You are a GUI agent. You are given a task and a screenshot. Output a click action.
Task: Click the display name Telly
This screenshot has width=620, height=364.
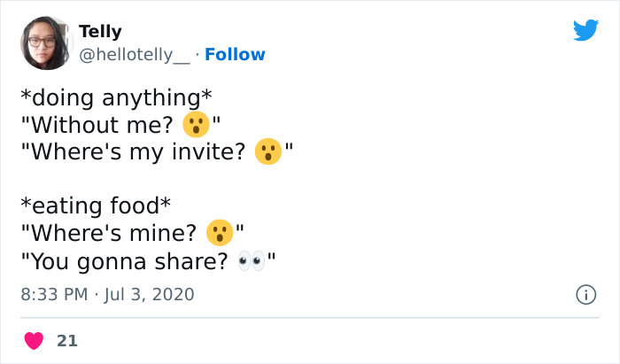[100, 32]
